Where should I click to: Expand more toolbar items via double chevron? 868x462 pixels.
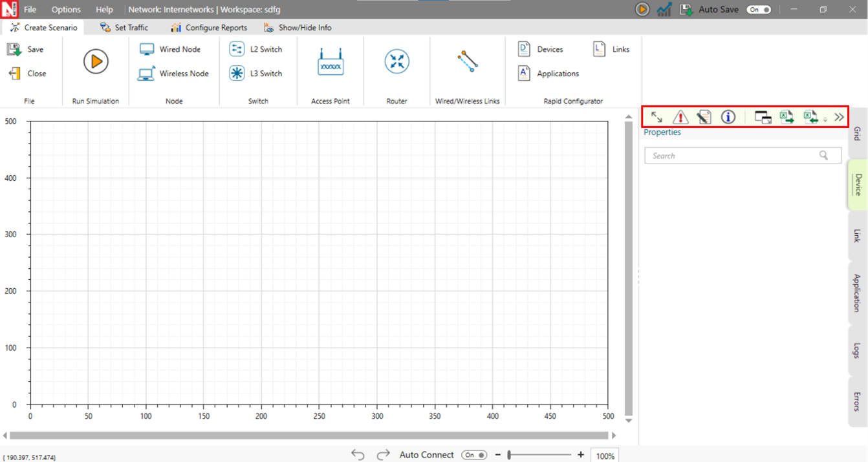839,117
